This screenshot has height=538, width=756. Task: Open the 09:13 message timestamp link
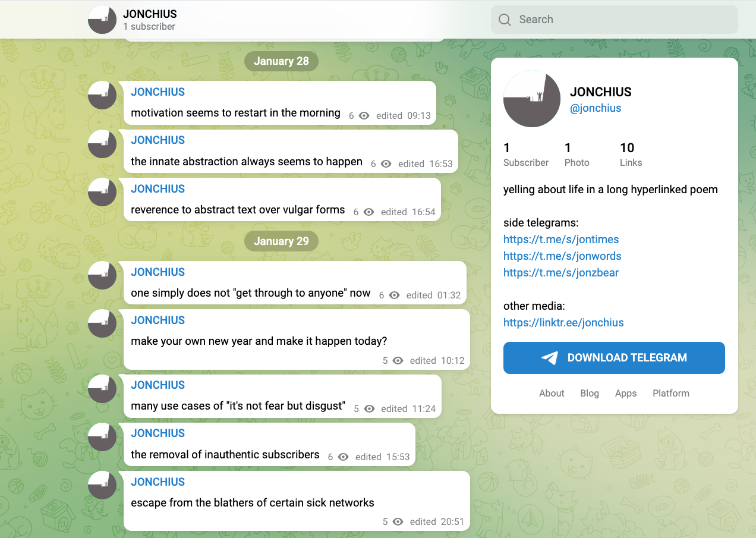click(x=419, y=116)
